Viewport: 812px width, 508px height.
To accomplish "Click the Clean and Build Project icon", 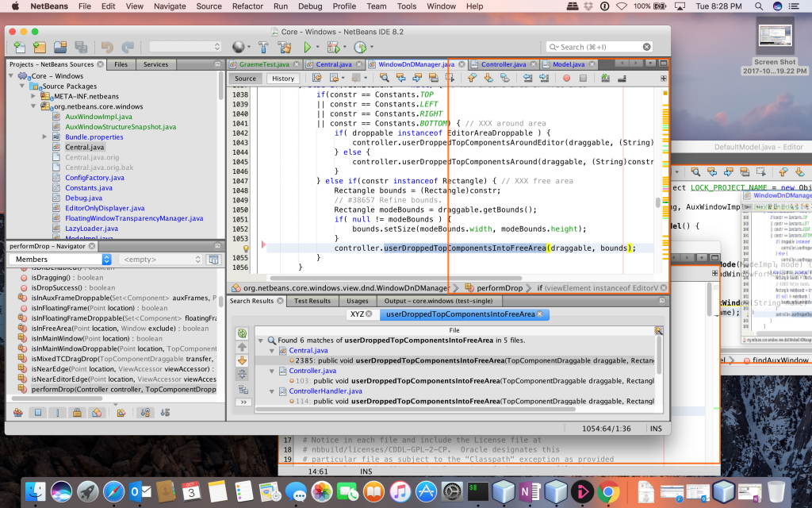I will [x=285, y=47].
